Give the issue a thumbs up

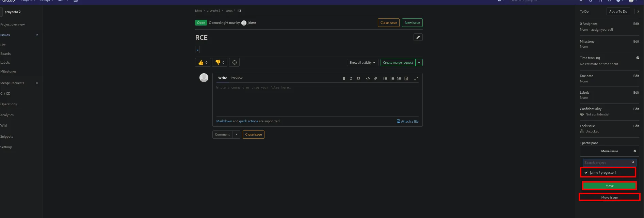tap(203, 62)
